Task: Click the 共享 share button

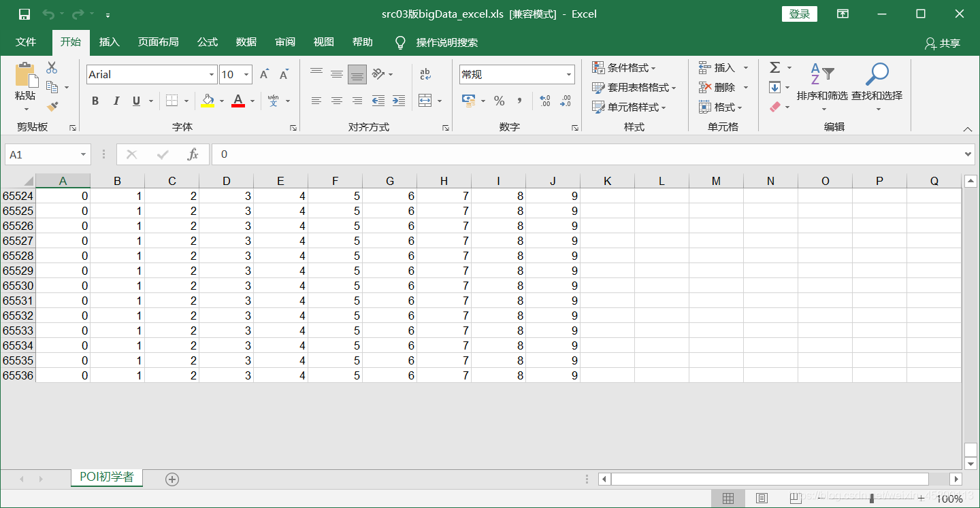Action: pos(943,43)
